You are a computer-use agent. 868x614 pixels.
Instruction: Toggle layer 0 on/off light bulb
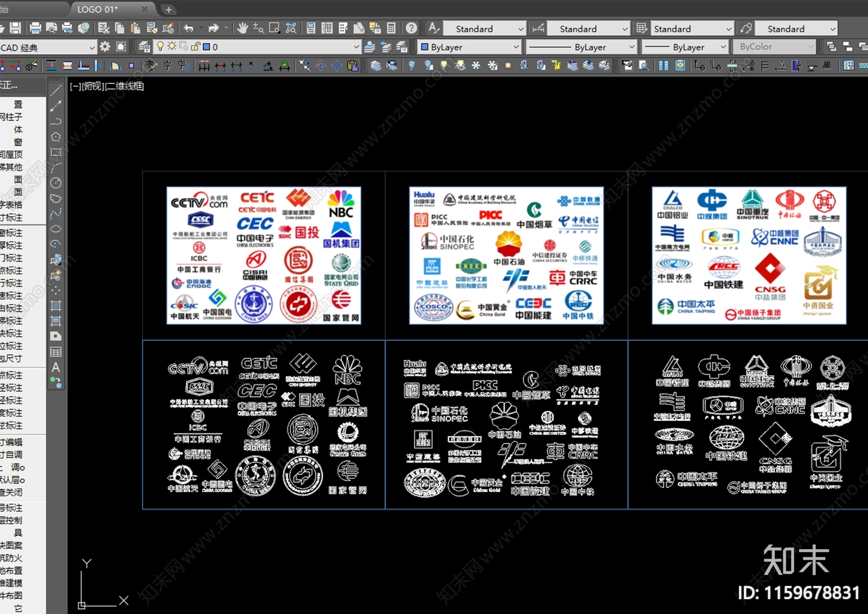pyautogui.click(x=160, y=47)
